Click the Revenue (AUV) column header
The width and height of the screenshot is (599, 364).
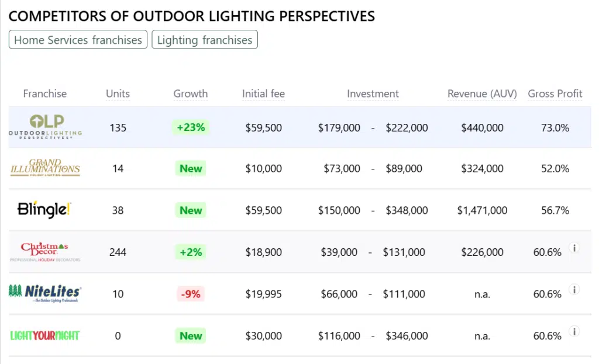coord(482,93)
